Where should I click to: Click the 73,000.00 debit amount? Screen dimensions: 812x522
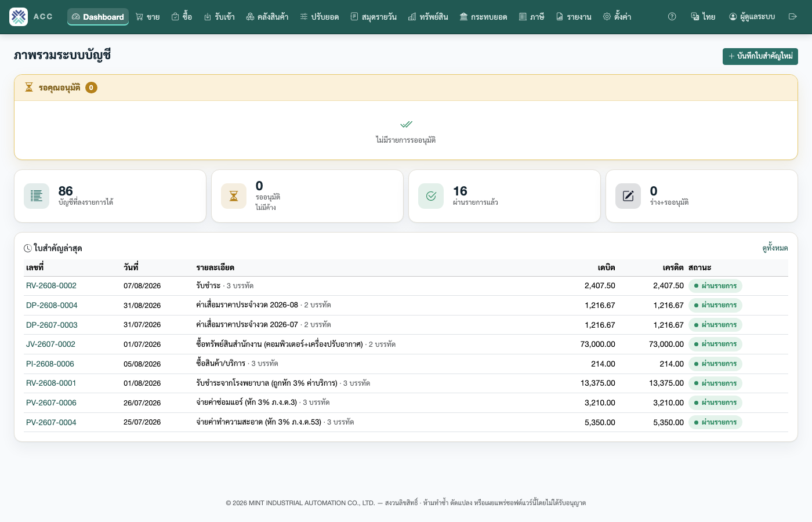(x=598, y=345)
